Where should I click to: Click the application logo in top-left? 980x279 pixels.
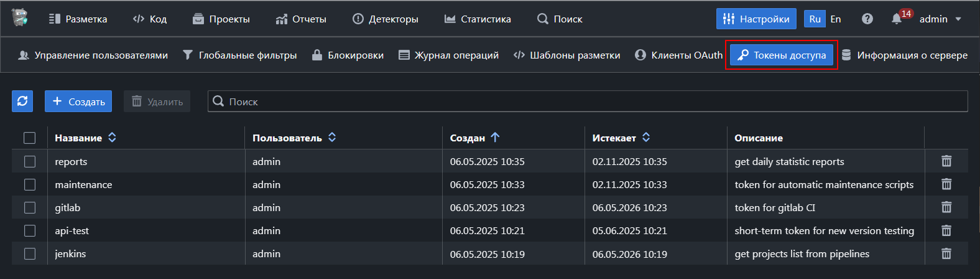20,18
